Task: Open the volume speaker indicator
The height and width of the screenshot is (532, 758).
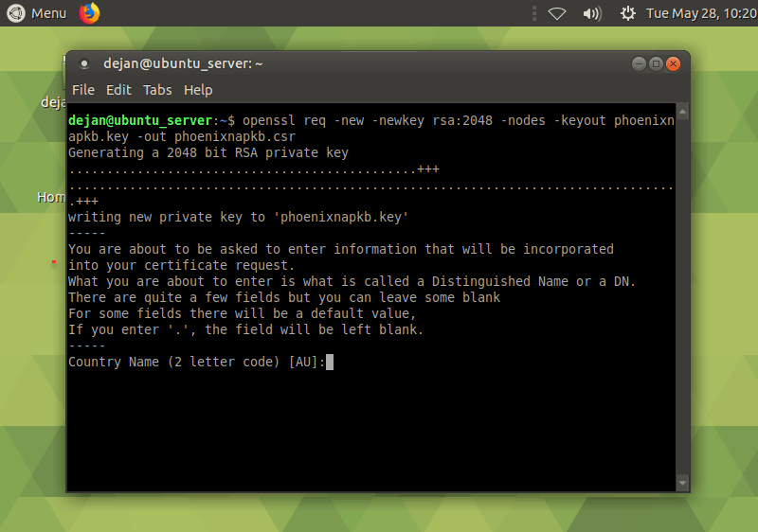Action: coord(592,13)
